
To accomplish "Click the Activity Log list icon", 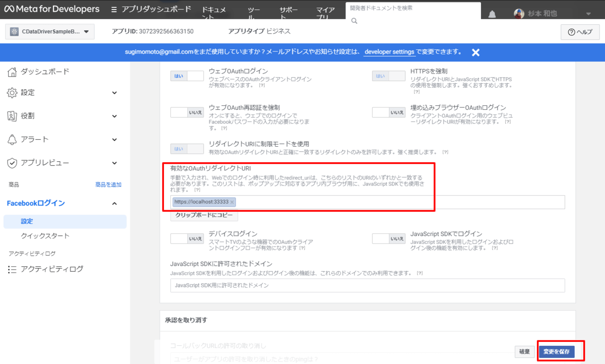I will pos(12,269).
